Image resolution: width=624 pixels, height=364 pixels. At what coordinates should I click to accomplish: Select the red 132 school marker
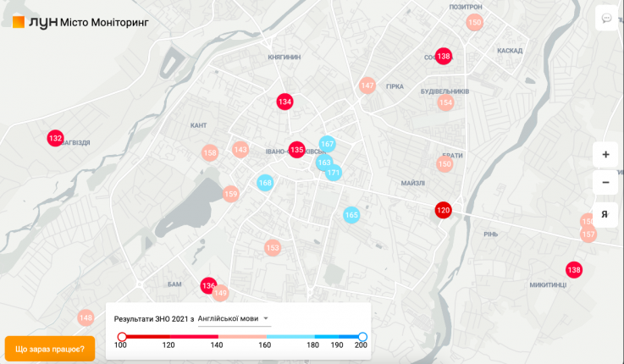tap(56, 138)
